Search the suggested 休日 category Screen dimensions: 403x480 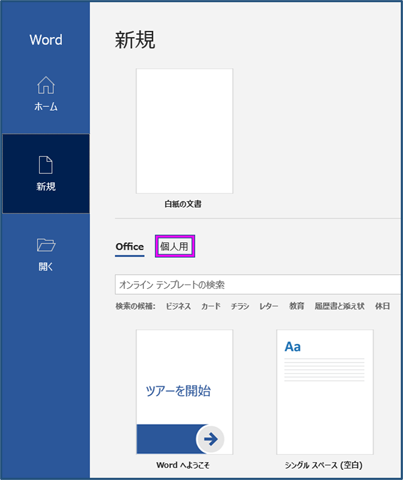[x=382, y=306]
